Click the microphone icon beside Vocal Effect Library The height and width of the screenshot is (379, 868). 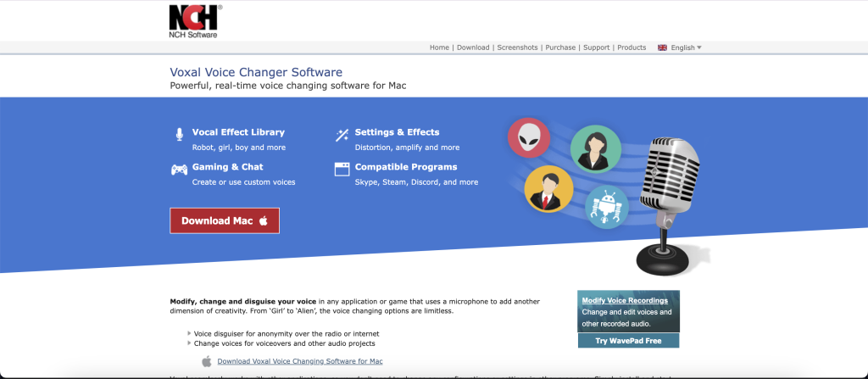click(179, 134)
